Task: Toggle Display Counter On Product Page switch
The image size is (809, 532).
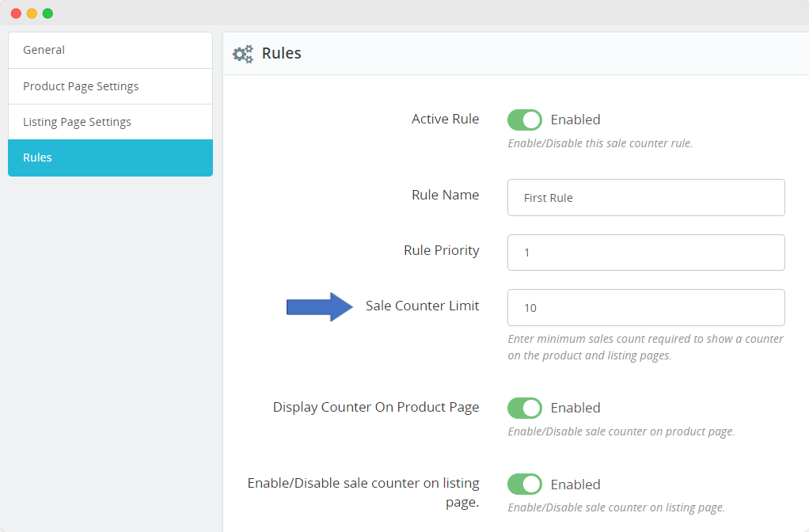Action: [x=524, y=408]
